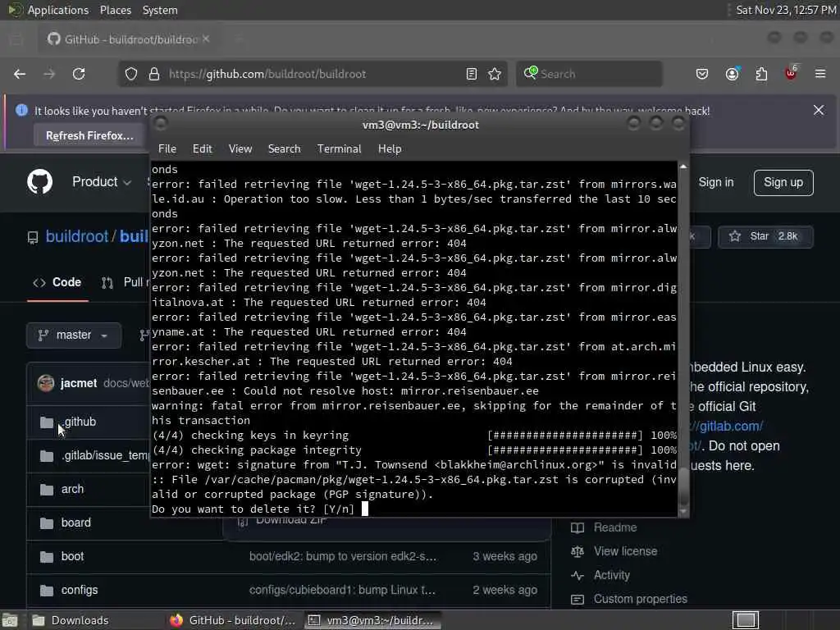The width and height of the screenshot is (840, 630).
Task: Click GitHub Sign up button
Action: point(783,183)
